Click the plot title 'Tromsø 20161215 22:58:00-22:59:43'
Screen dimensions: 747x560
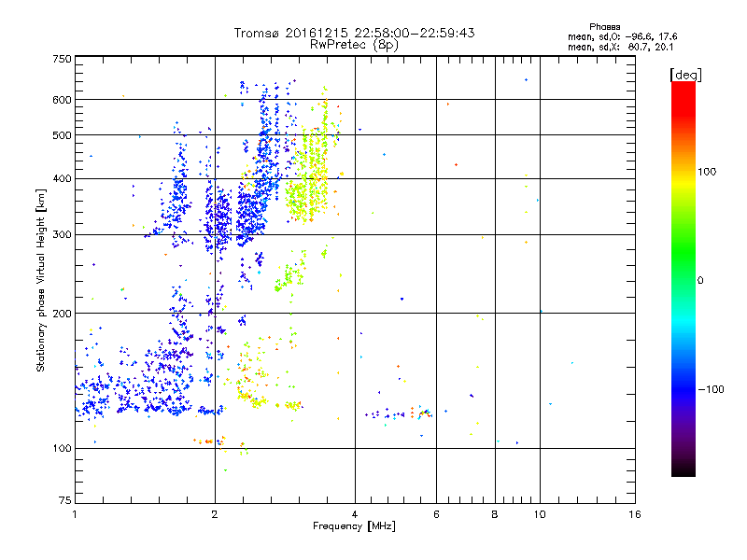pyautogui.click(x=354, y=33)
